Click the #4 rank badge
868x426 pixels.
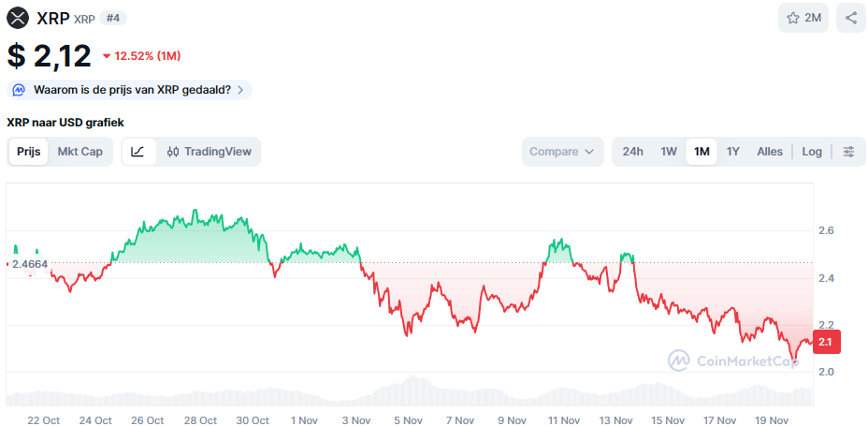[113, 19]
